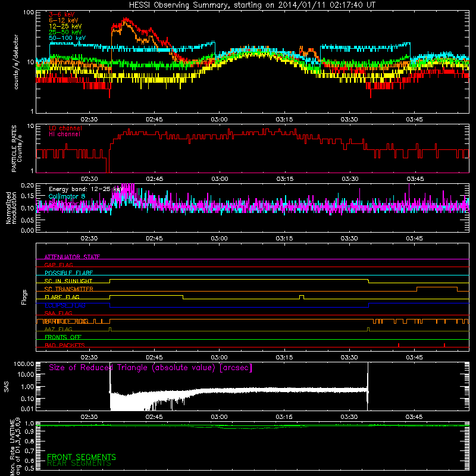The width and height of the screenshot is (476, 476).
Task: Click the Flags vertical axis label
Action: coord(24,297)
